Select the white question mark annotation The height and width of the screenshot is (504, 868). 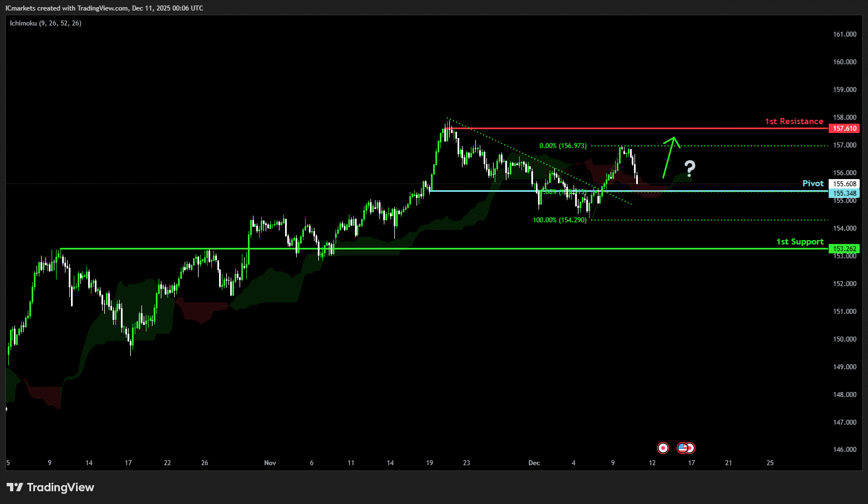click(689, 169)
